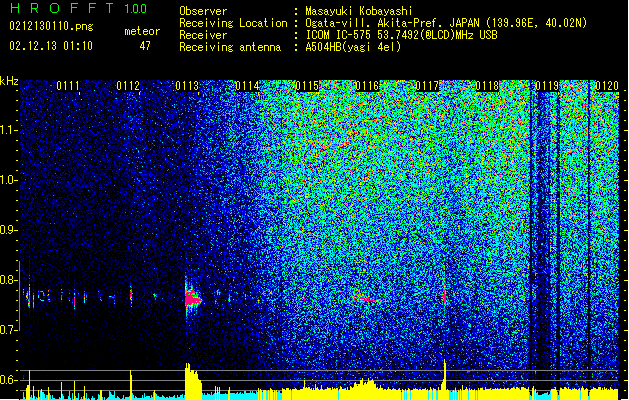Click the 1.0 frequency axis label

tap(9, 180)
